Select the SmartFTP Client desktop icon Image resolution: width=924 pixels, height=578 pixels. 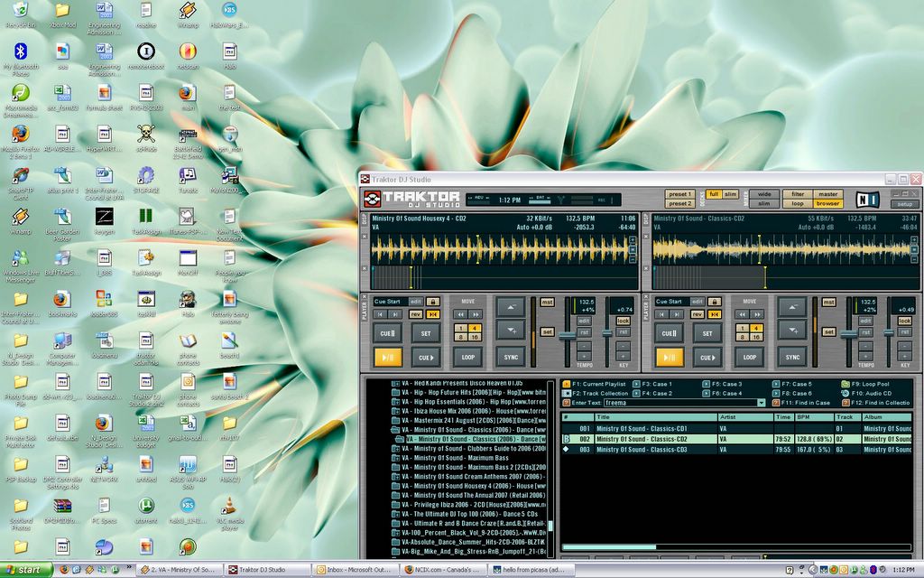click(x=21, y=183)
